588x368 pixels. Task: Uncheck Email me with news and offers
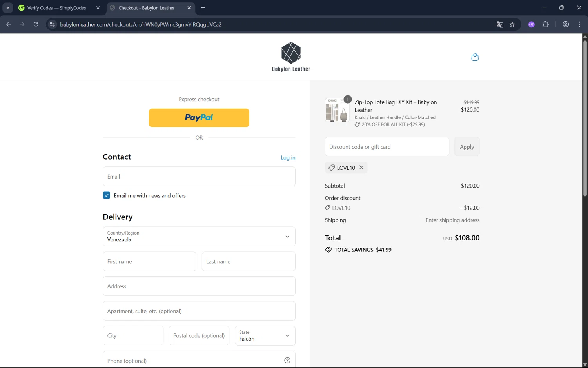(107, 195)
